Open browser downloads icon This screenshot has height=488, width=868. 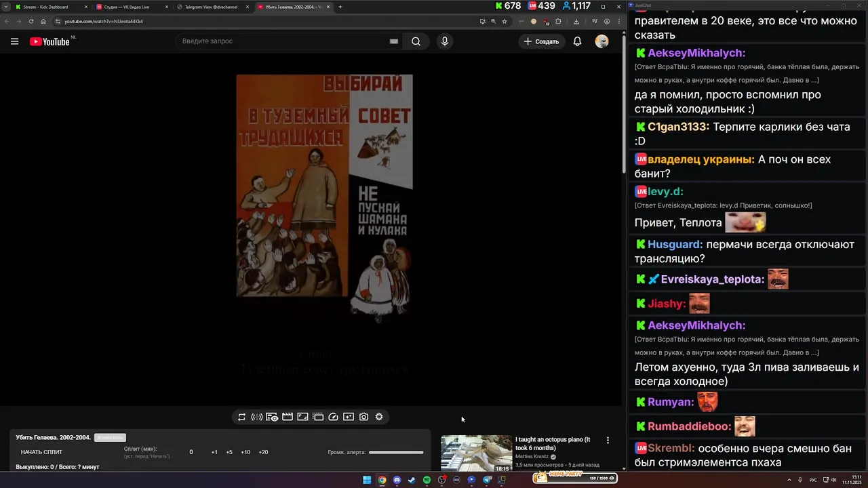coord(576,21)
